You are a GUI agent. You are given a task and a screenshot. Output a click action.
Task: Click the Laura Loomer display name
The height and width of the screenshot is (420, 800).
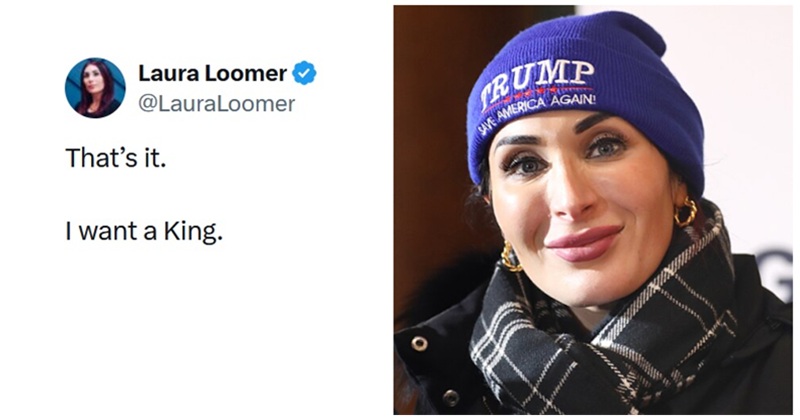[211, 73]
